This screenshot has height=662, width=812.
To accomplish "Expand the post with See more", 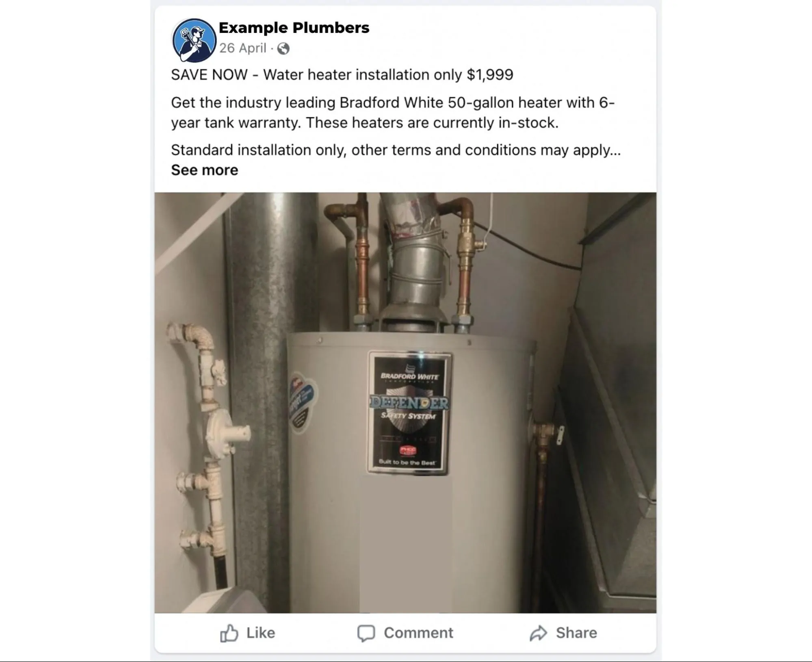I will click(x=204, y=170).
